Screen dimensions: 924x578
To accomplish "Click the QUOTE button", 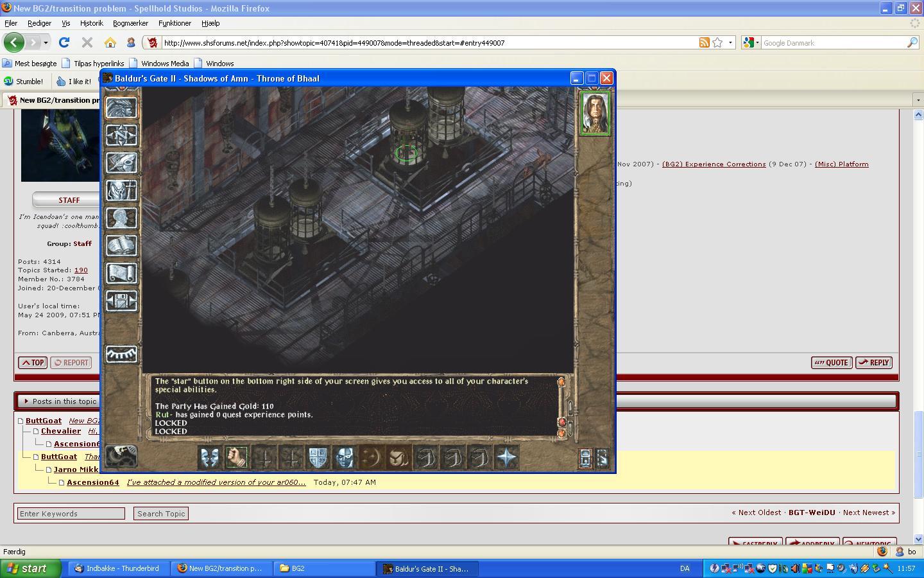I will (832, 363).
